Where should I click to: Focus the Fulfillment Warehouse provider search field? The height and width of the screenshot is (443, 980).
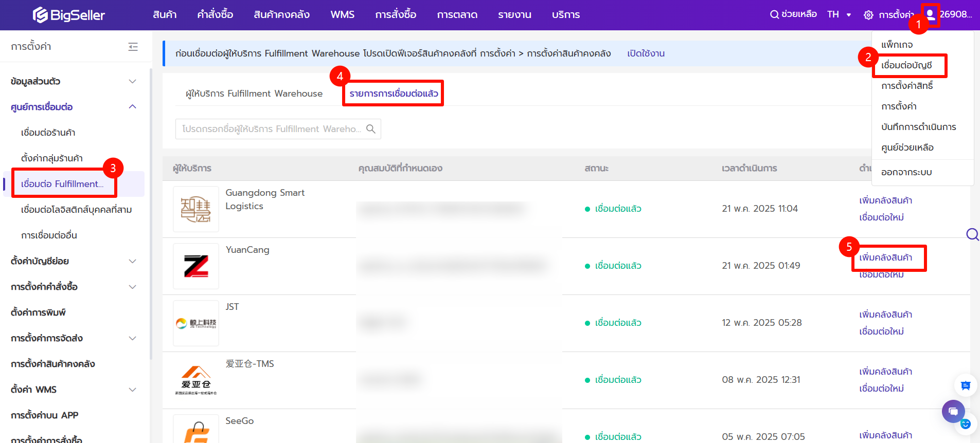click(278, 129)
